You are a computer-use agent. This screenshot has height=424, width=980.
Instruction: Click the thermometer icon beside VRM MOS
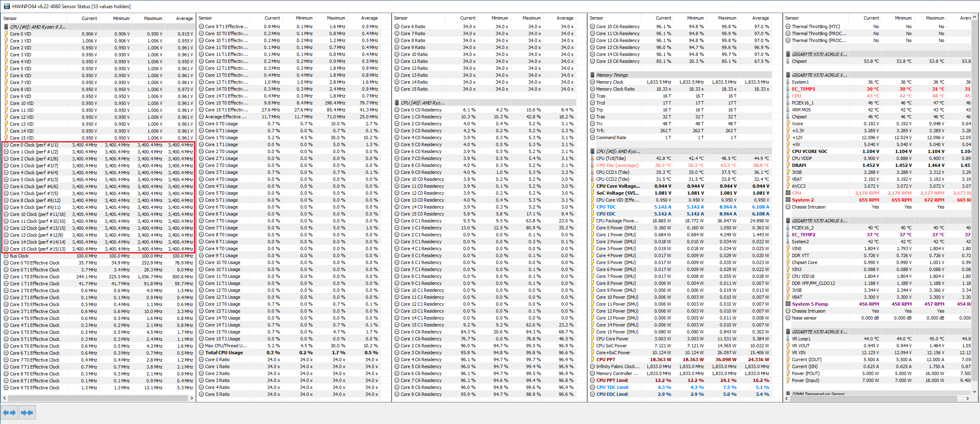[788, 110]
